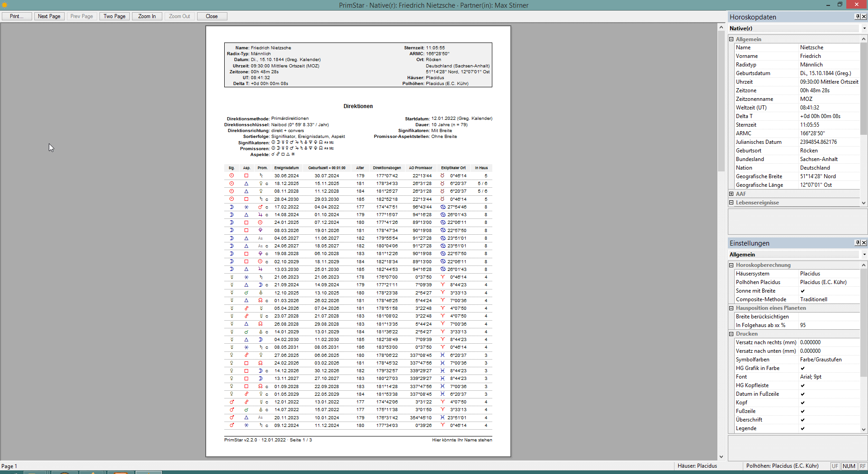The width and height of the screenshot is (868, 474).
Task: Pin the Horoskopdaten panel with its pushpin icon
Action: click(857, 17)
